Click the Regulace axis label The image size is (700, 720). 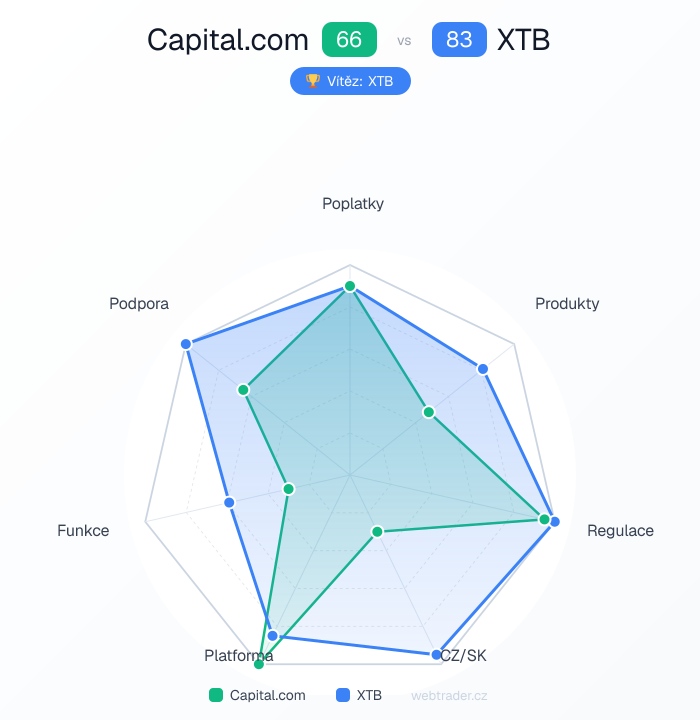(620, 530)
